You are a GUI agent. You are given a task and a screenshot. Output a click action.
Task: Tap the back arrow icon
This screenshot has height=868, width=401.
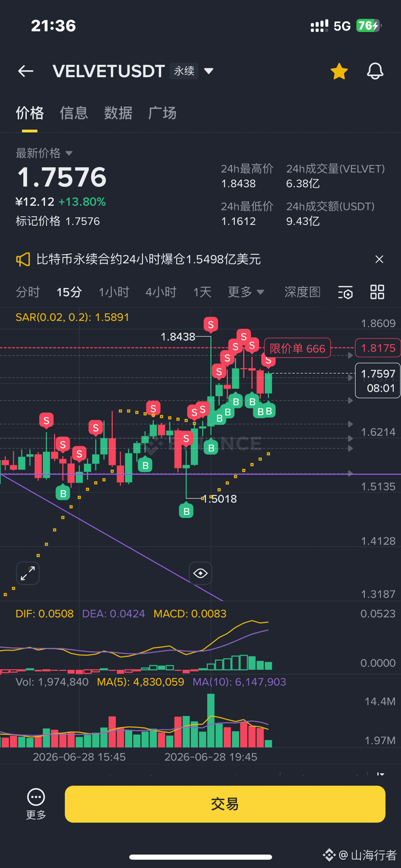(26, 71)
